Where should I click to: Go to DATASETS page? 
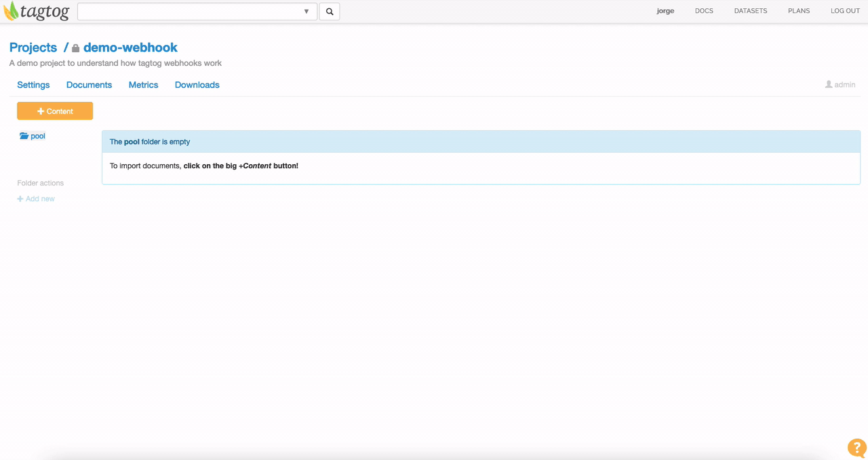[x=751, y=11]
